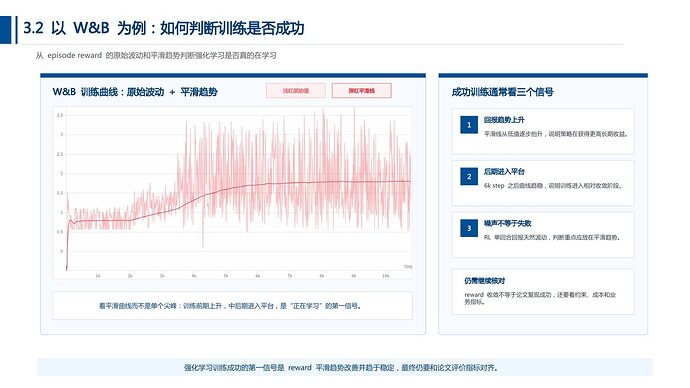The image size is (690, 388).
Task: Click the heading '成功训练通常看三个信号'
Action: (x=503, y=92)
